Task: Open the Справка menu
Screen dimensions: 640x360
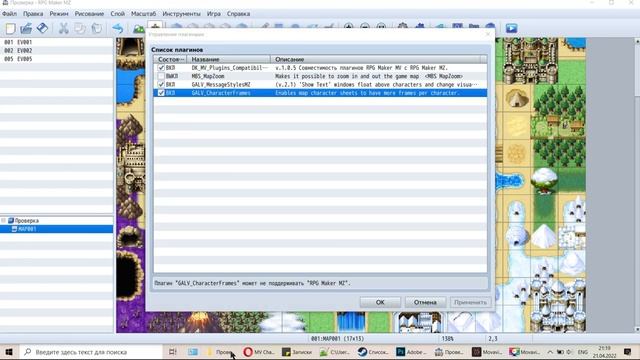Action: pyautogui.click(x=238, y=13)
